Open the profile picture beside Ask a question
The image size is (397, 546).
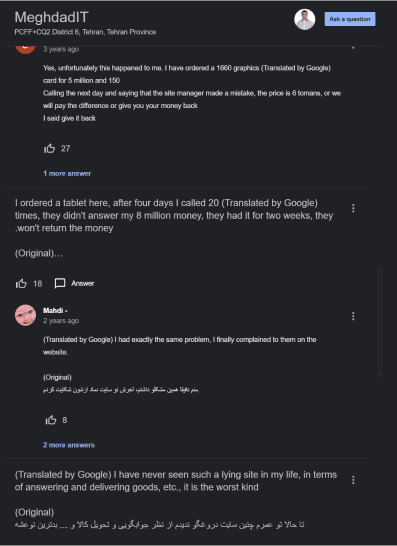tap(305, 20)
